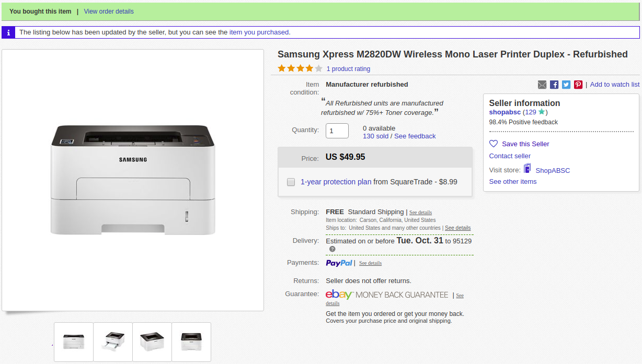Viewport: 642px width, 364px height.
Task: Open the item you purchased link
Action: pyautogui.click(x=259, y=32)
